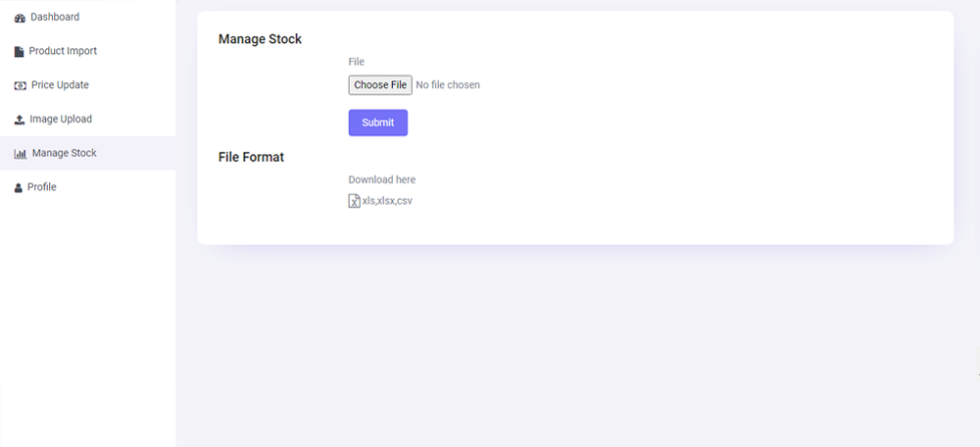Viewport: 980px width, 447px height.
Task: Click the Manage Stock bar chart icon
Action: coord(21,154)
